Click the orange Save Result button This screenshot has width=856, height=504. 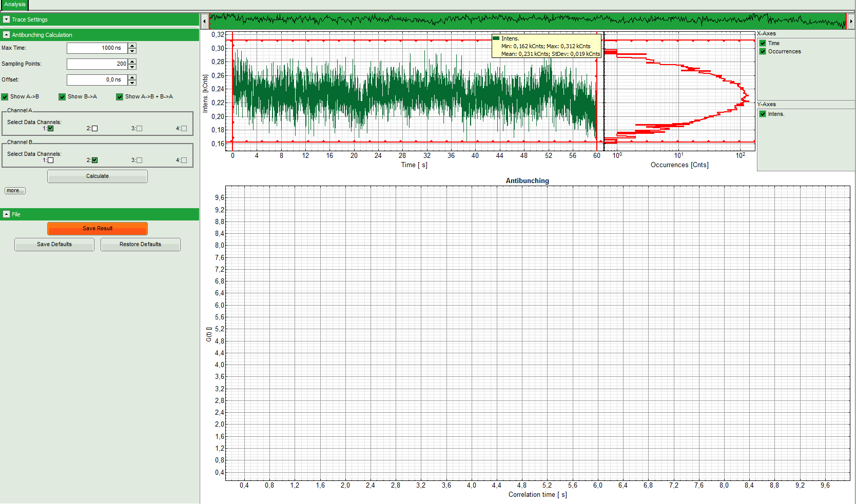[98, 229]
